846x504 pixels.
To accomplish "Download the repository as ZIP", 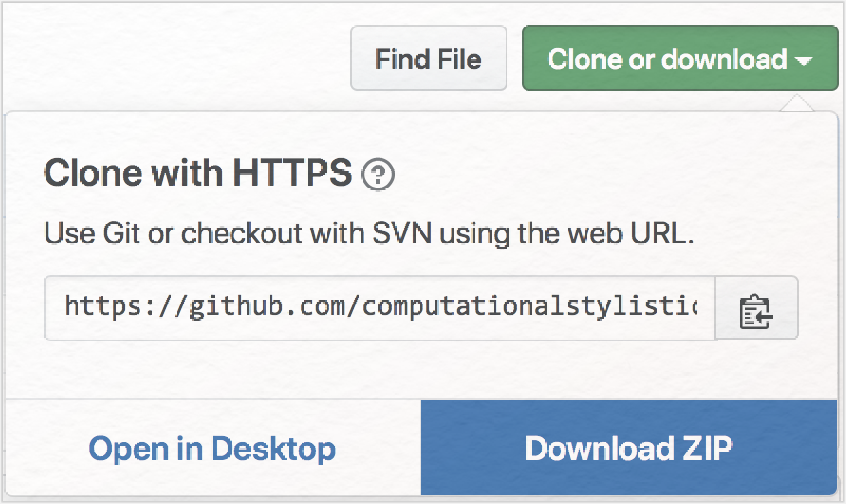I will (629, 448).
